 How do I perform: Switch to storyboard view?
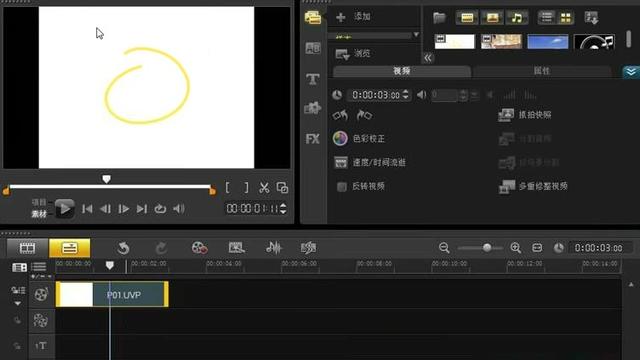[x=27, y=248]
